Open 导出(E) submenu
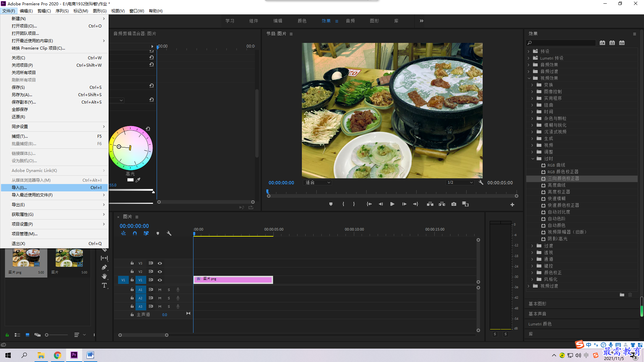The width and height of the screenshot is (644, 362). coord(54,205)
